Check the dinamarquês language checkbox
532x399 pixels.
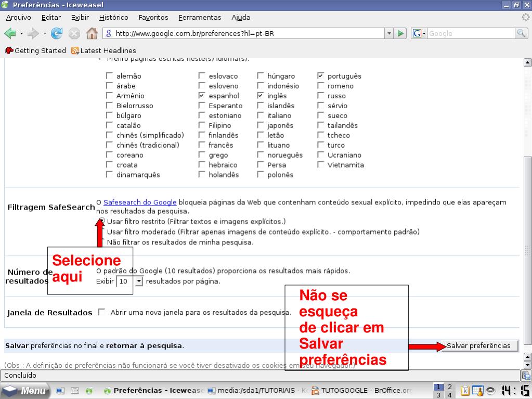pos(109,174)
